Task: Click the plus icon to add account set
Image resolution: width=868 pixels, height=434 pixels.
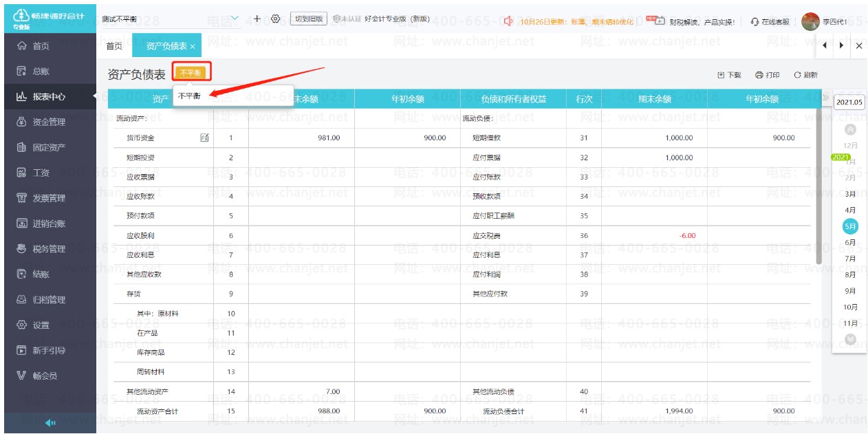Action: [257, 19]
